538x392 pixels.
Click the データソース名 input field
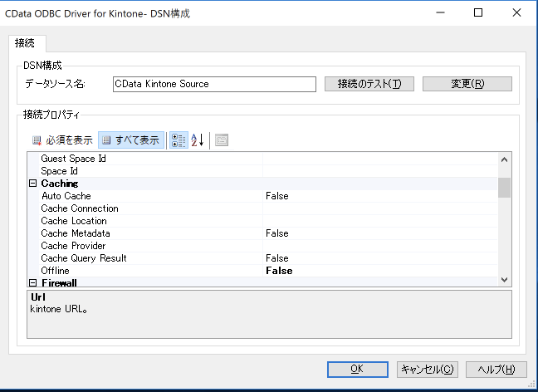(214, 84)
